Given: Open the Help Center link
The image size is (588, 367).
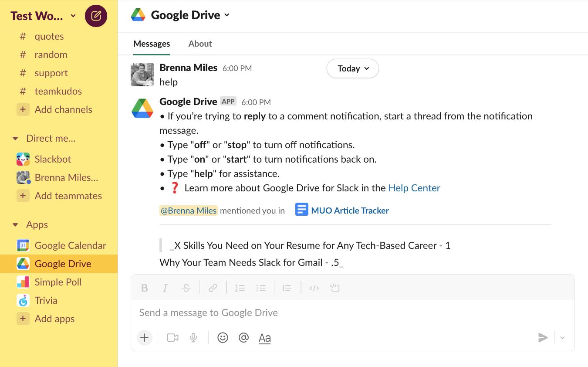Looking at the screenshot, I should [x=414, y=188].
